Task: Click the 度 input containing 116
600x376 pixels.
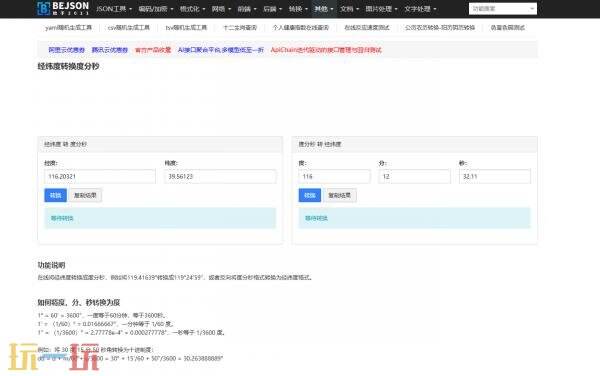Action: tap(334, 176)
